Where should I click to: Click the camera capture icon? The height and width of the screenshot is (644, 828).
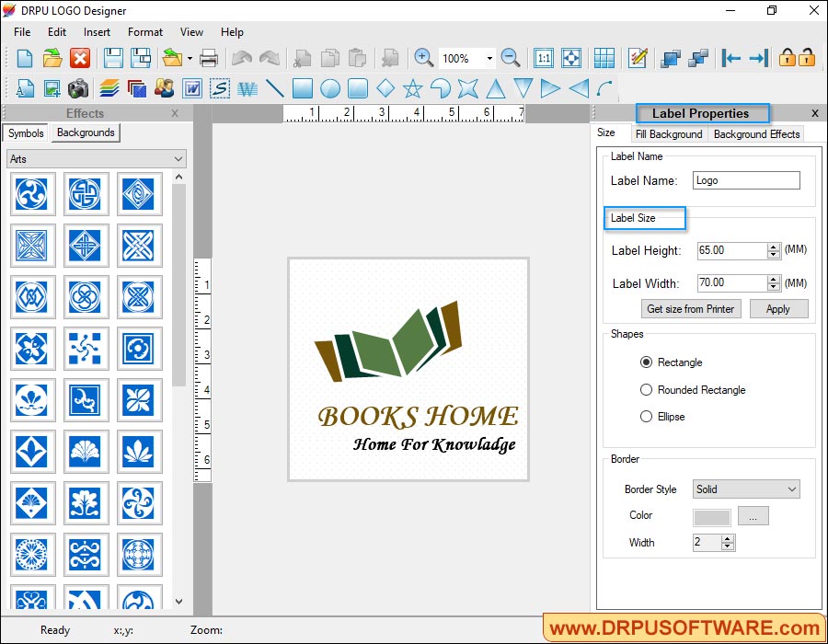click(x=78, y=89)
